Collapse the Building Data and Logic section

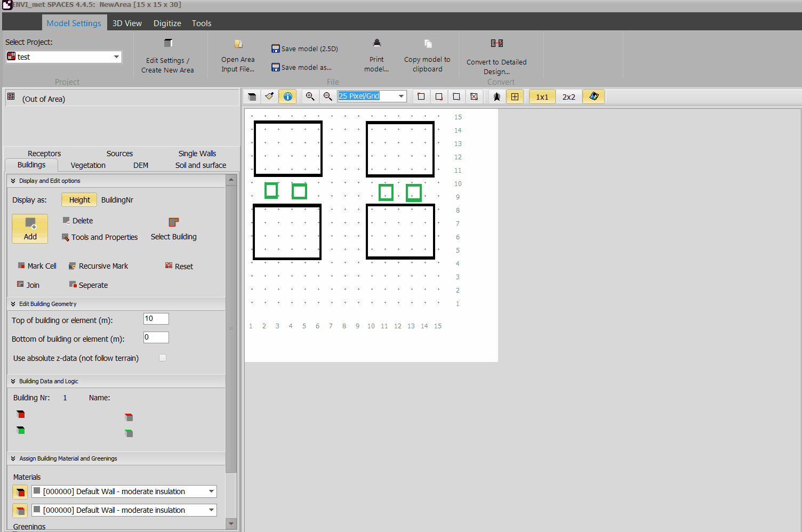click(13, 381)
